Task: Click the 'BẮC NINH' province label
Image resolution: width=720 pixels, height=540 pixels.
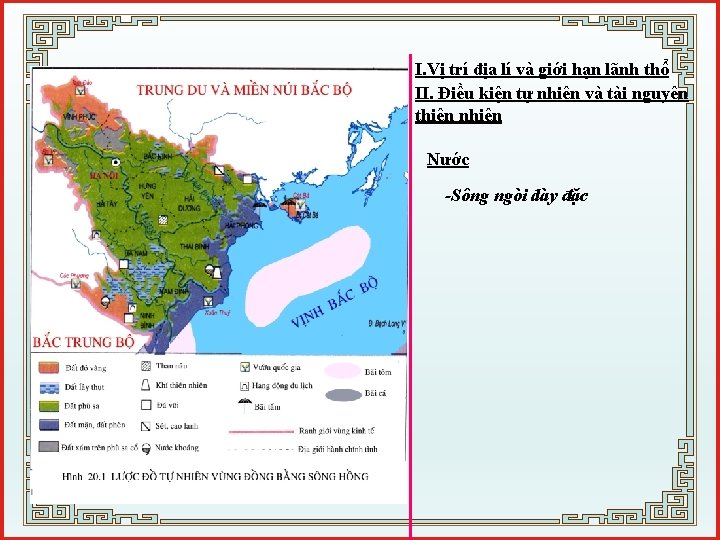Action: [158, 157]
